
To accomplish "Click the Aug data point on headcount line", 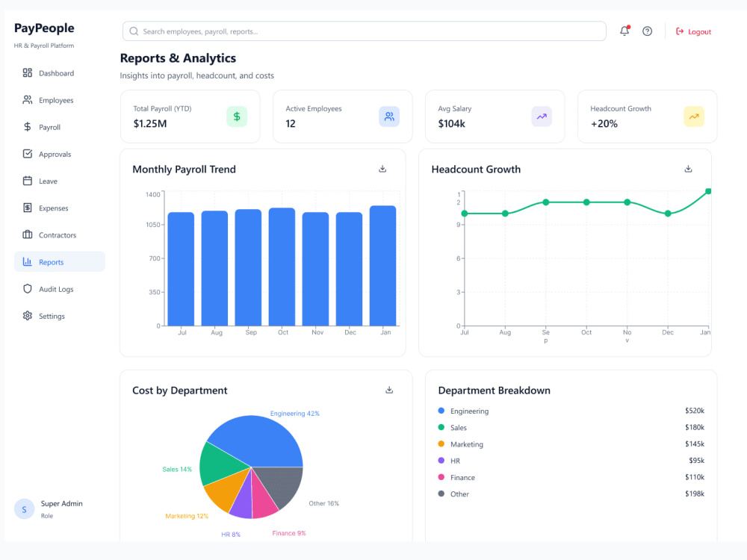I will click(505, 214).
